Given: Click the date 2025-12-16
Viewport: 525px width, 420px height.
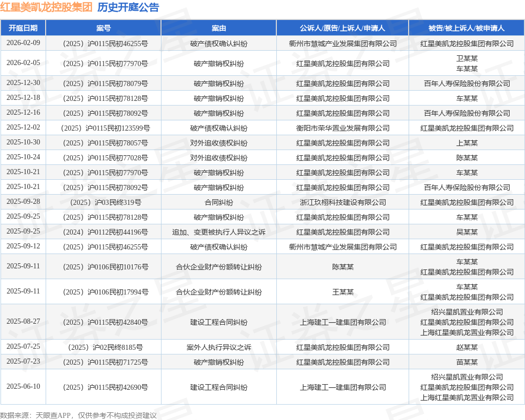Looking at the screenshot, I should [x=23, y=113].
